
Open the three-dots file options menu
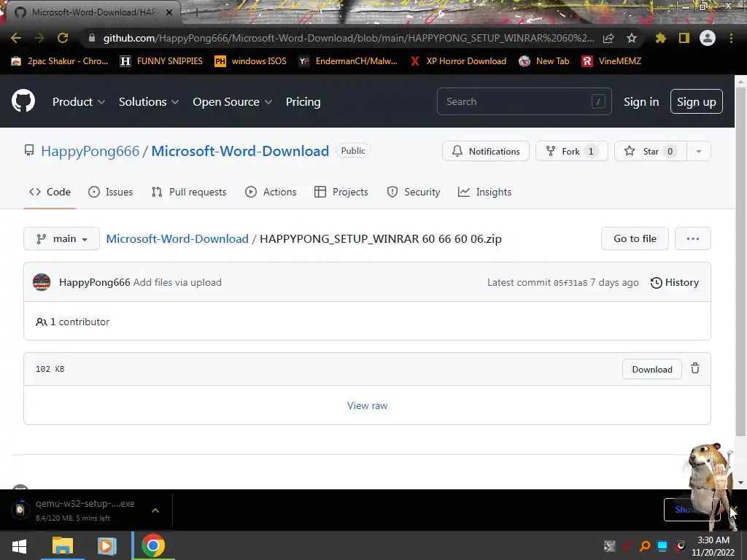(693, 238)
